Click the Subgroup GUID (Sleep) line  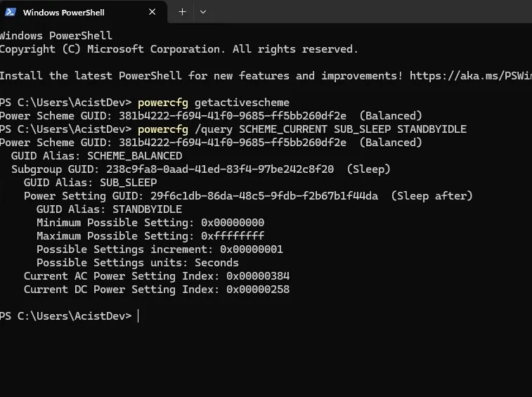click(x=201, y=169)
